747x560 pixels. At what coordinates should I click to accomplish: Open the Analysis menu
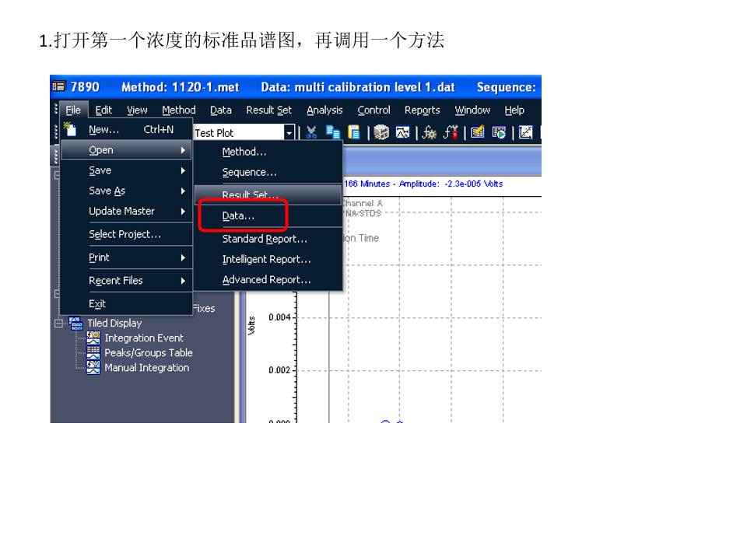pos(324,110)
